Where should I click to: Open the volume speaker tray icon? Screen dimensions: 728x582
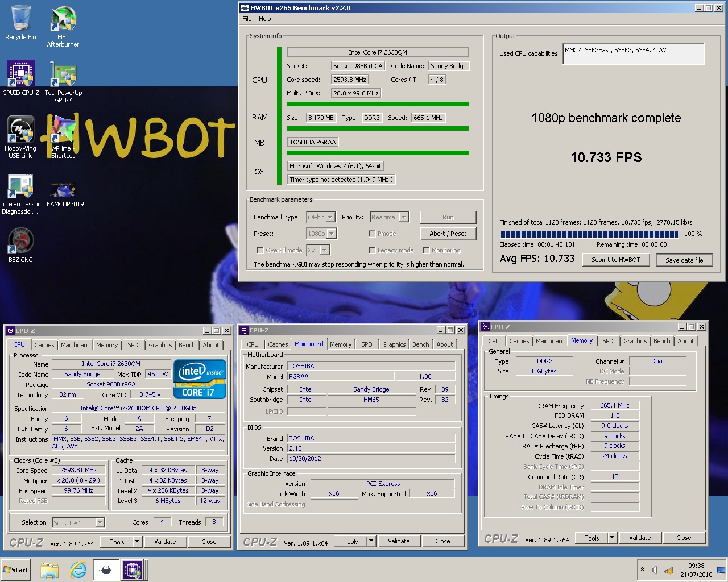655,570
